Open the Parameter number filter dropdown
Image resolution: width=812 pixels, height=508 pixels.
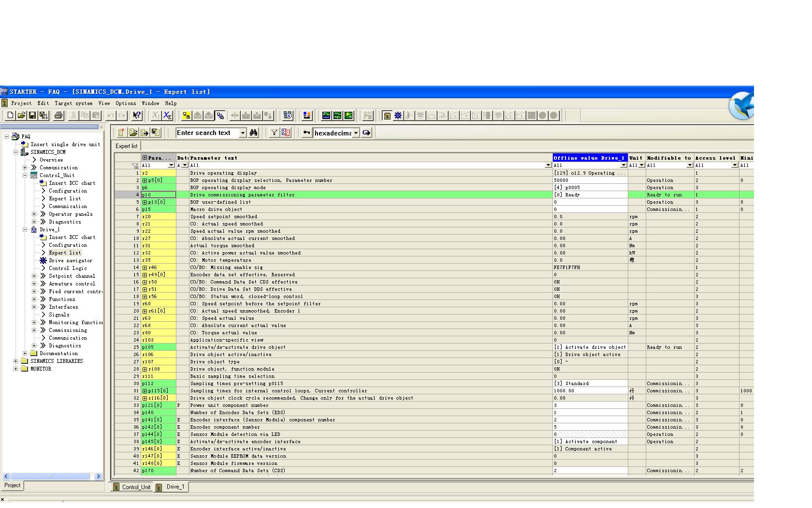[171, 165]
